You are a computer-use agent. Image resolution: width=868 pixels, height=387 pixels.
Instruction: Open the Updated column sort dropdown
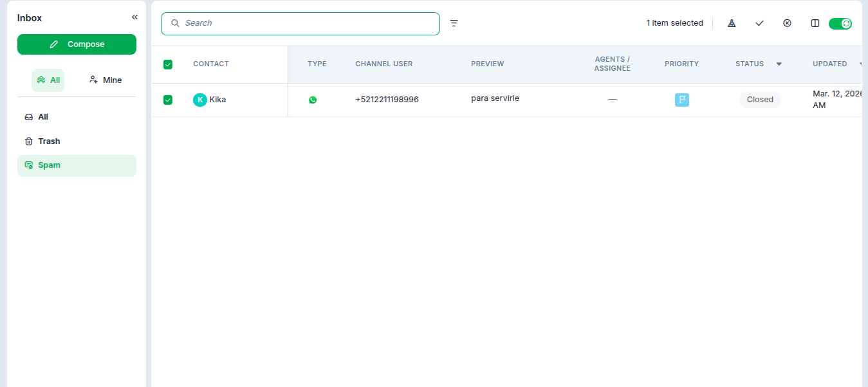coord(860,64)
